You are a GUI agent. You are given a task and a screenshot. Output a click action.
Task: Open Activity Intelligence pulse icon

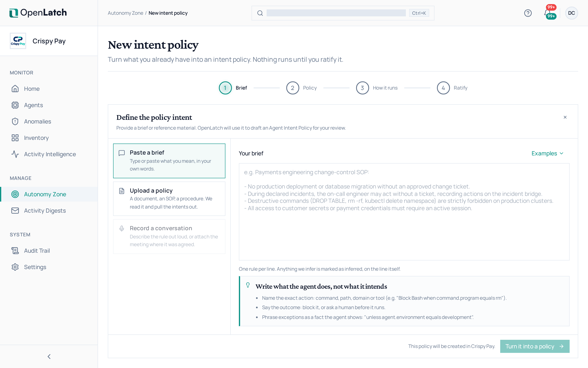(x=15, y=154)
